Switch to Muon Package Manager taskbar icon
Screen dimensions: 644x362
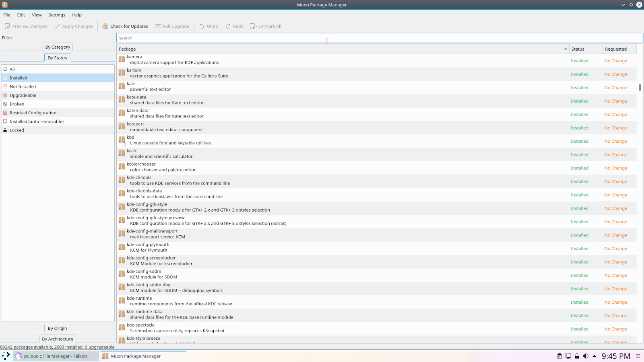click(x=131, y=356)
